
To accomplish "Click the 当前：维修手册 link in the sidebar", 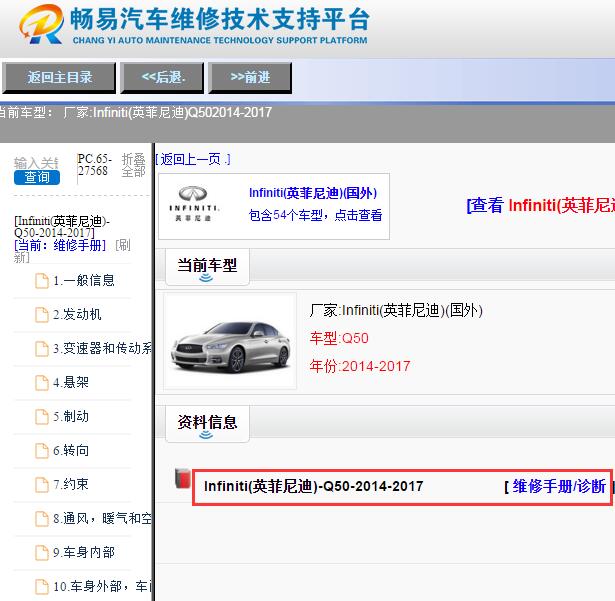I will click(x=60, y=246).
